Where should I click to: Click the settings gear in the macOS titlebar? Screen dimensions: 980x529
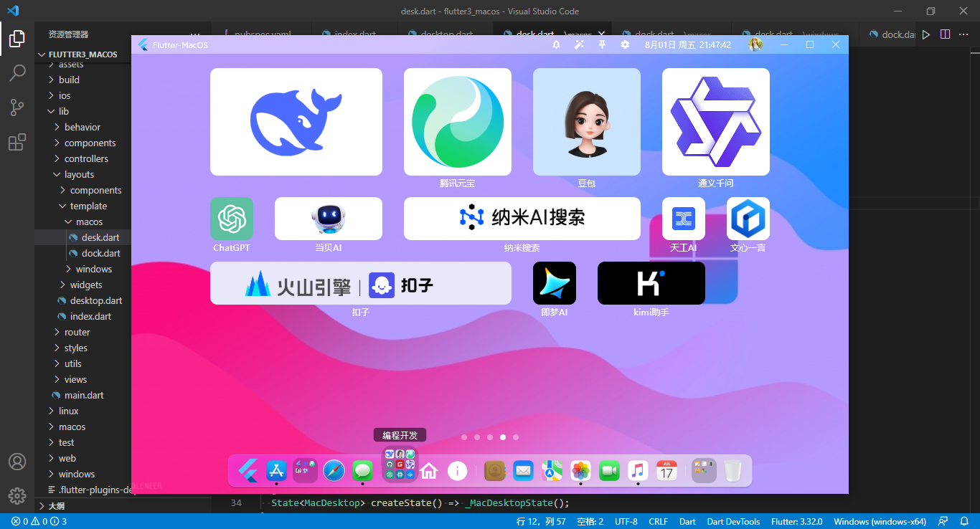pos(625,44)
